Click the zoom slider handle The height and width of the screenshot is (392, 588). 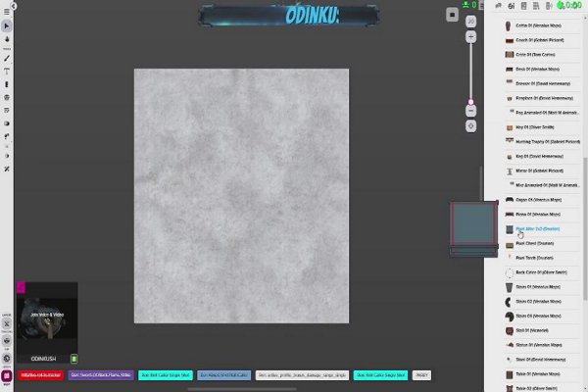[x=471, y=102]
